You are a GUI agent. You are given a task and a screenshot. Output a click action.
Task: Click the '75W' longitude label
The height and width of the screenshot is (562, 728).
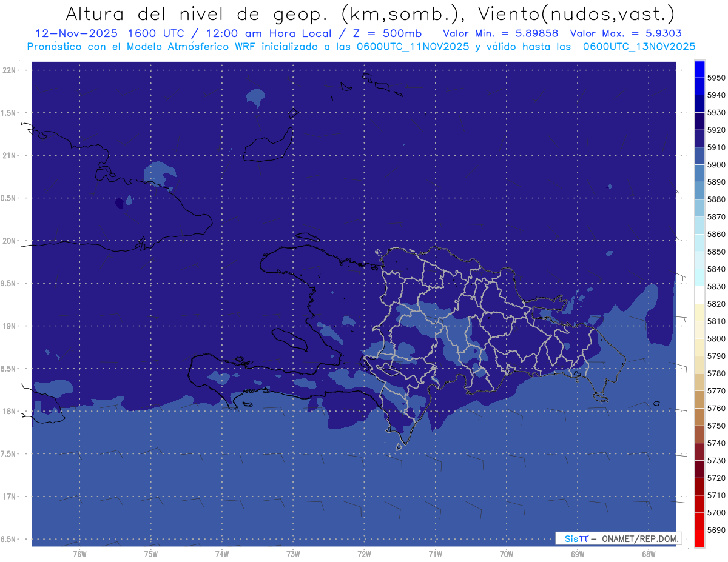point(150,554)
